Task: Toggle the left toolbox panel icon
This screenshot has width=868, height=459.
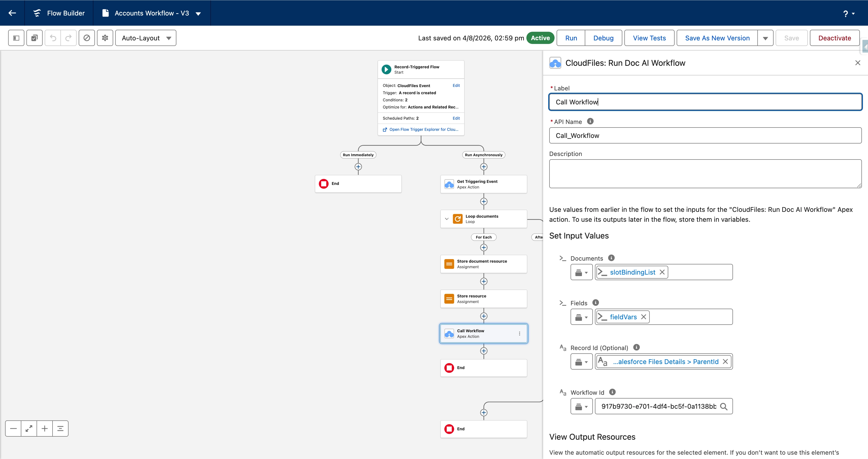Action: [x=16, y=38]
